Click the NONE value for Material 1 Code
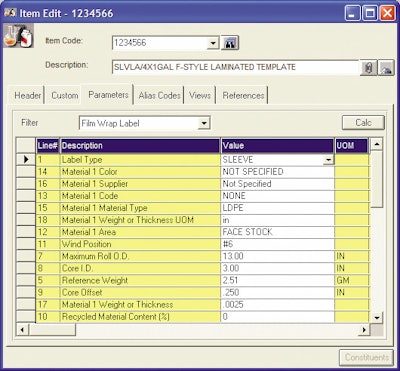This screenshot has height=371, width=400. tap(277, 196)
